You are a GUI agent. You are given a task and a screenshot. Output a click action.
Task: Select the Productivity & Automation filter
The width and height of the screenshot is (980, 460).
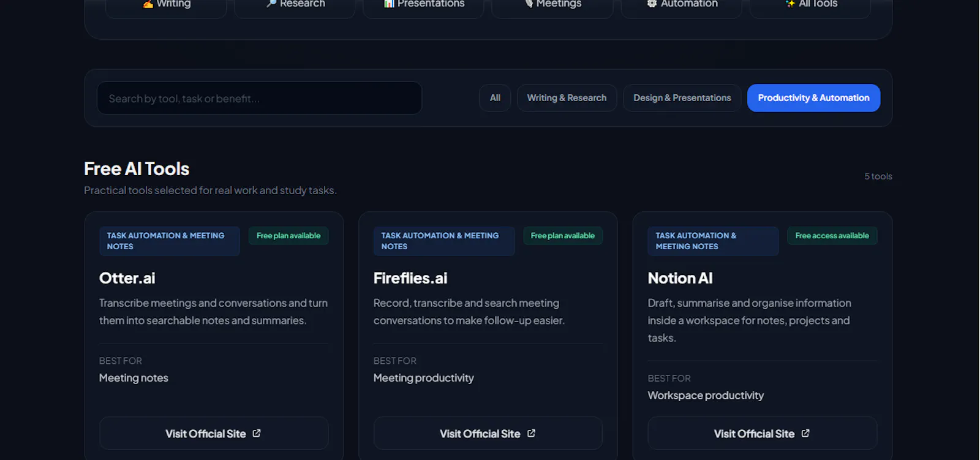813,98
